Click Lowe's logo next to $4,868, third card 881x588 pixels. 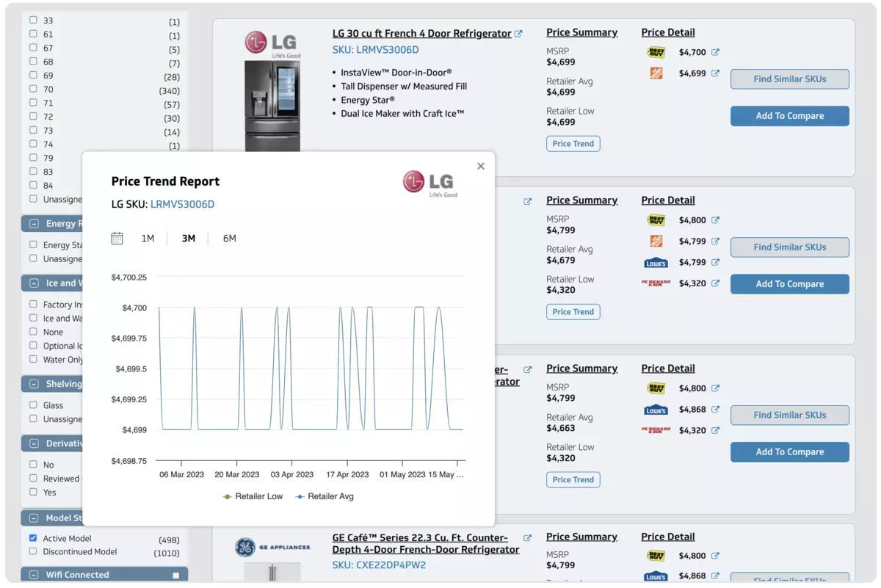tap(656, 410)
